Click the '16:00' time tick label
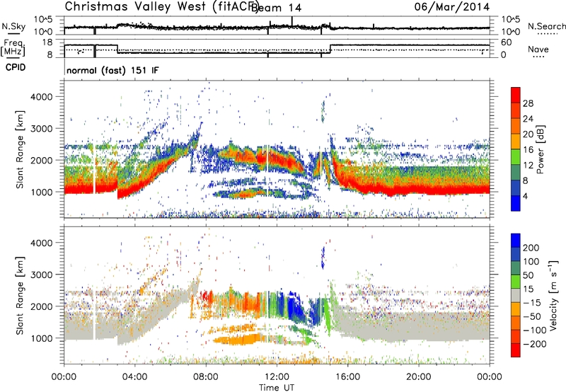 pos(347,377)
